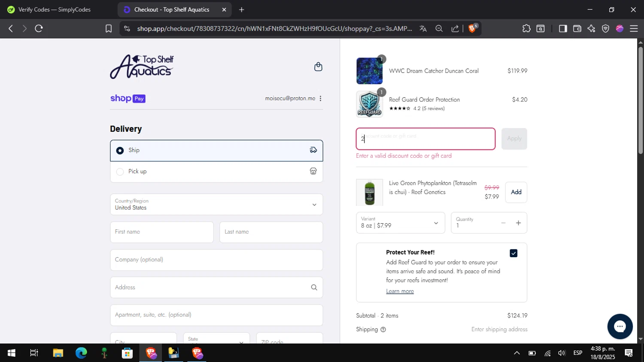Open Windows notification center

[629, 353]
